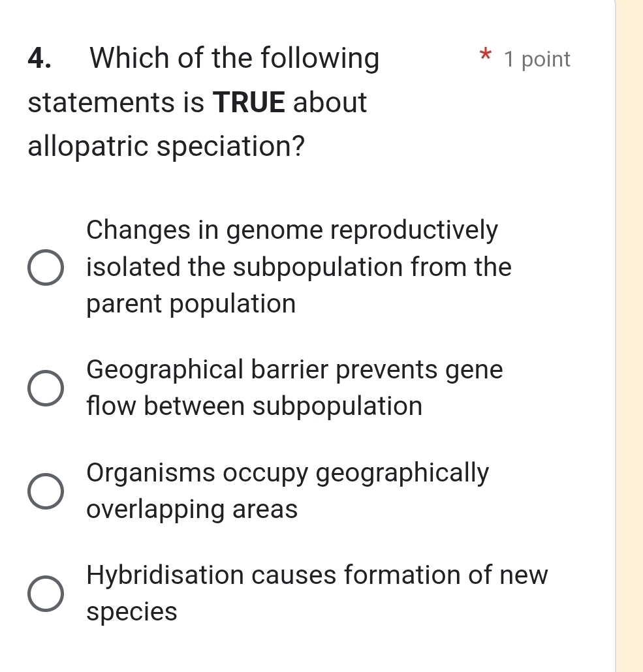Select the first radio button about genome changes
Viewport: 643px width, 672px height.
coord(46,266)
